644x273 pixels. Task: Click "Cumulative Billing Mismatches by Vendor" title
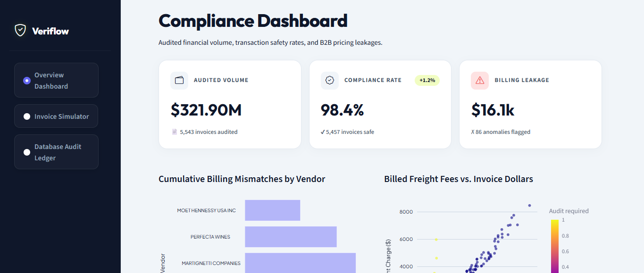pyautogui.click(x=242, y=179)
